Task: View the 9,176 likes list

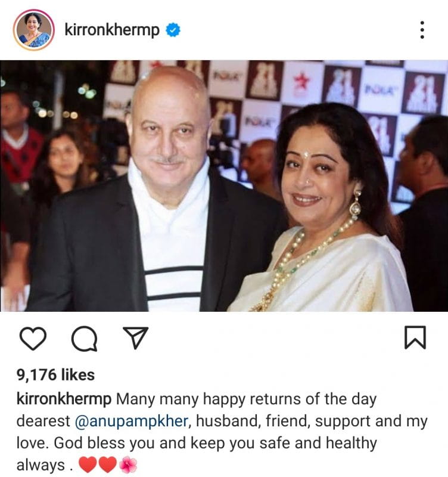Action: (x=55, y=374)
